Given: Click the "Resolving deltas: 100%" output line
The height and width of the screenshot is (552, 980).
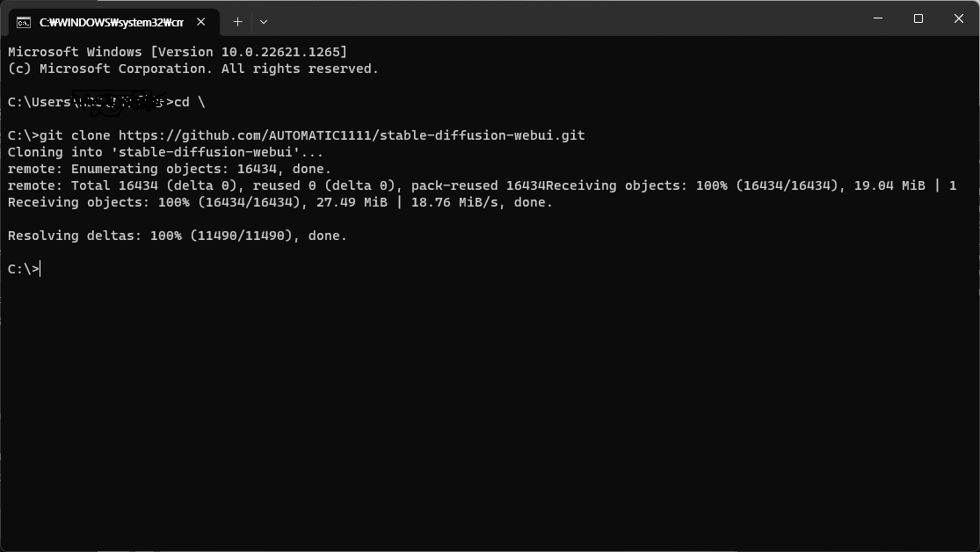Looking at the screenshot, I should (x=177, y=236).
